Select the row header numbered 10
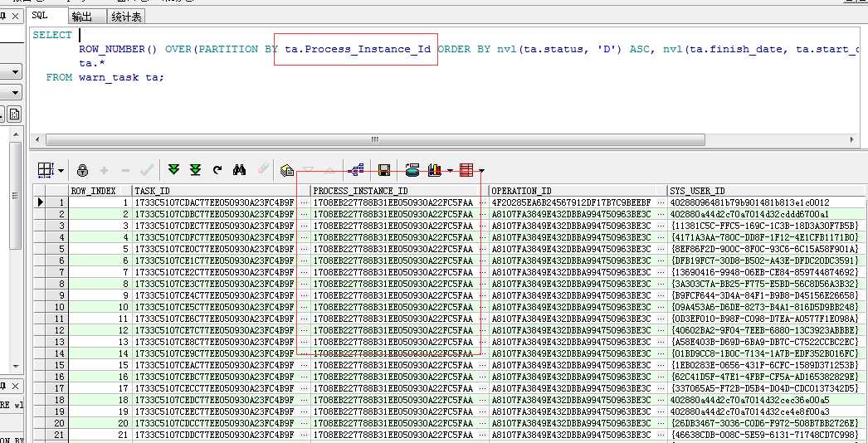 [x=56, y=307]
